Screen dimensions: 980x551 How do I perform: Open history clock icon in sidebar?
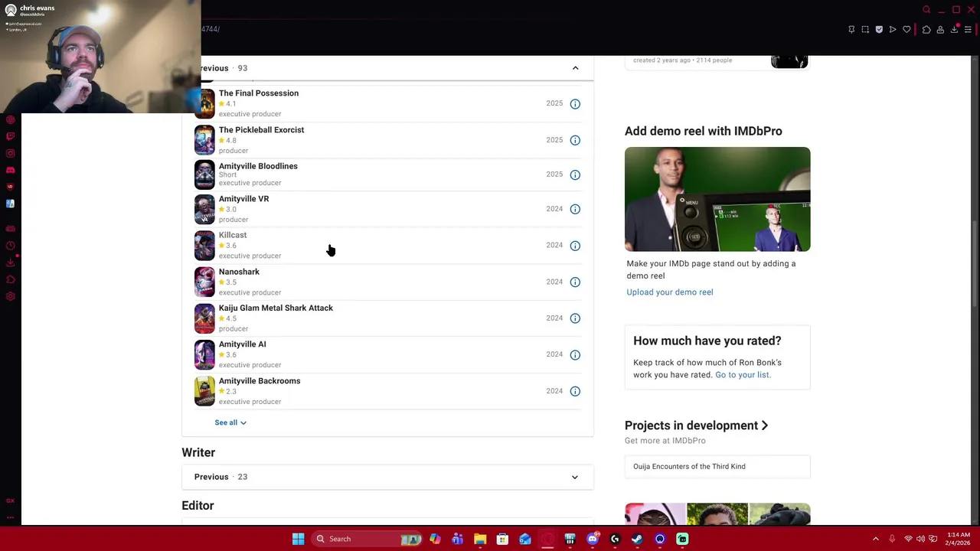point(10,246)
